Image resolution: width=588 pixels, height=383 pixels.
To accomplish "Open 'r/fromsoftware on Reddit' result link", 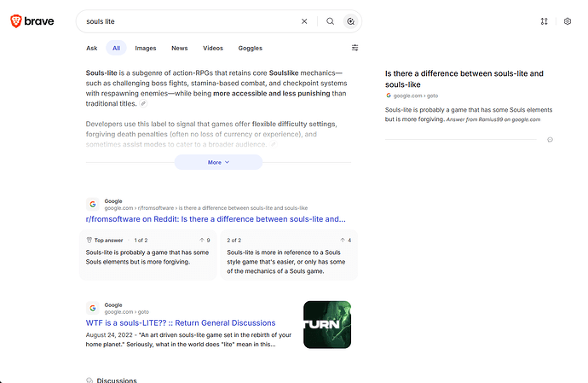I will pos(216,219).
